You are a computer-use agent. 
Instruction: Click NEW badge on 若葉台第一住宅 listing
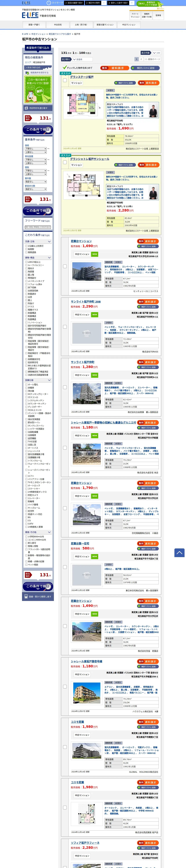(94, 557)
